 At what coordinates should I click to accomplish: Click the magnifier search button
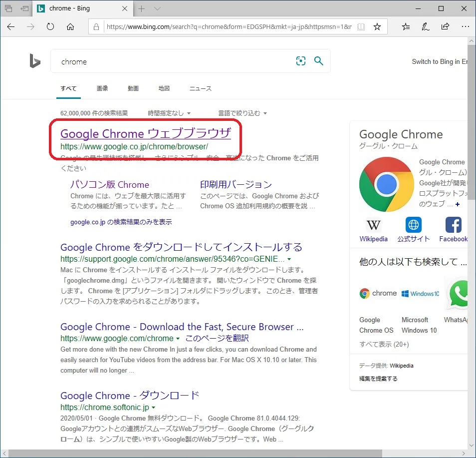318,61
